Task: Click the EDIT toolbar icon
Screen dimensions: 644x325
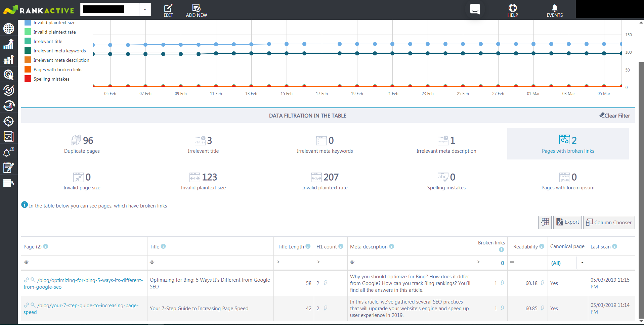Action: pyautogui.click(x=168, y=10)
